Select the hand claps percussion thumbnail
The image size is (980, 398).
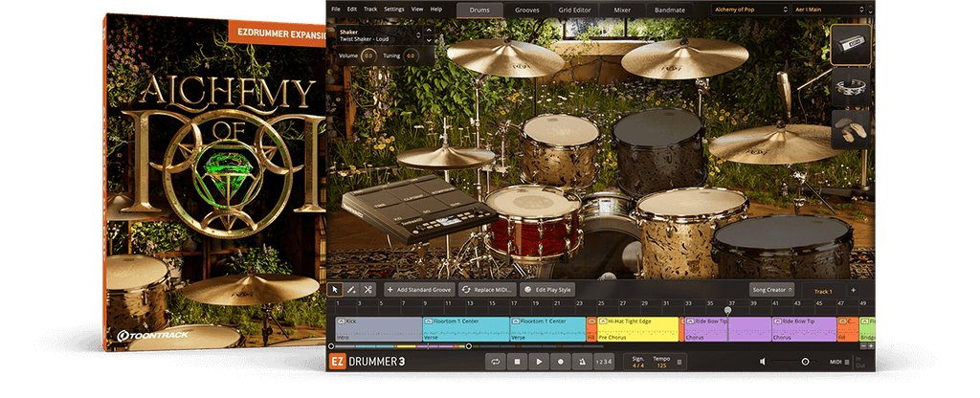click(x=851, y=129)
